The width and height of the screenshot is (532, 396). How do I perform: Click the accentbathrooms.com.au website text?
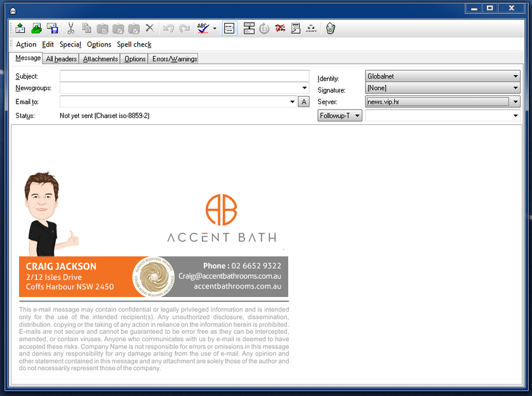pos(237,286)
